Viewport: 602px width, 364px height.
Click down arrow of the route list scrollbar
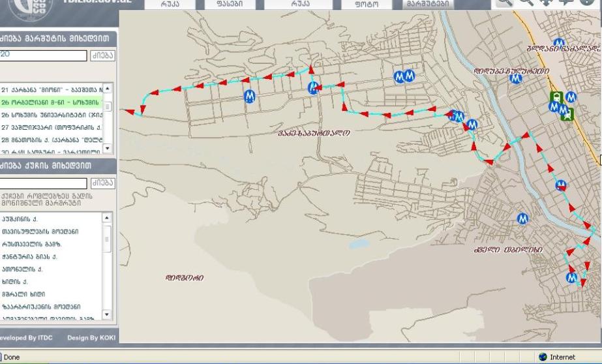pos(108,148)
